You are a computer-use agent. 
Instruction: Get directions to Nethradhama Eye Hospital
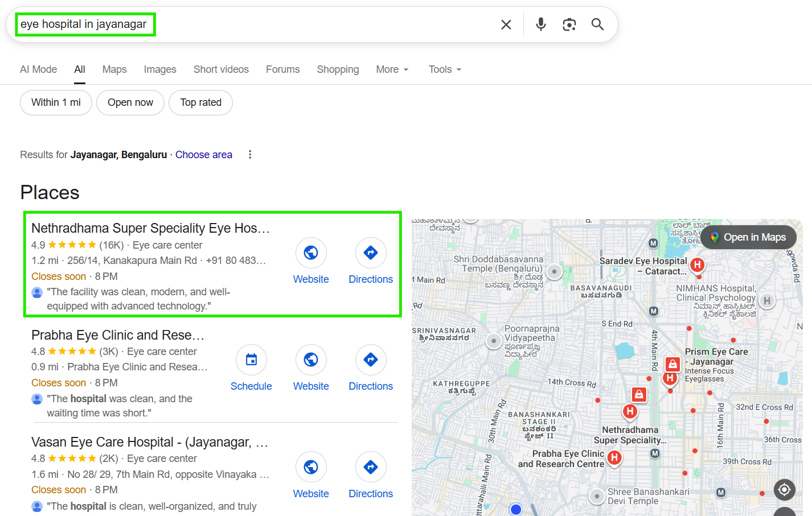(x=371, y=253)
